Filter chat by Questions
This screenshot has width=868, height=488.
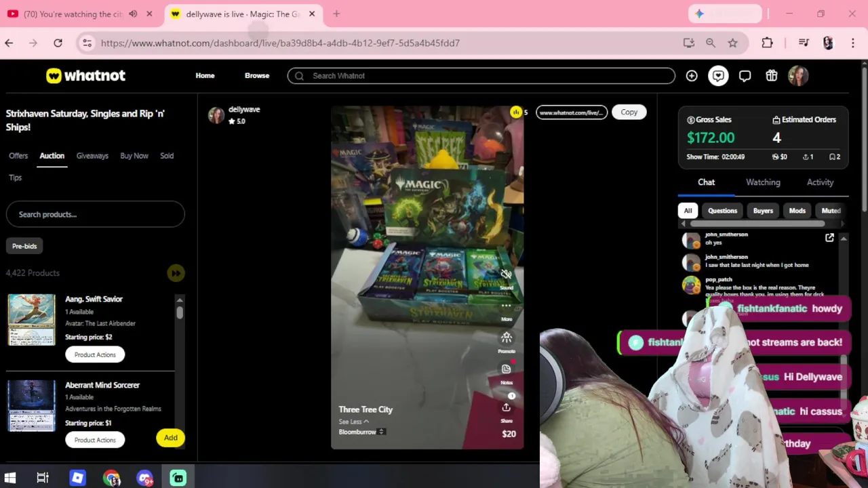point(722,211)
